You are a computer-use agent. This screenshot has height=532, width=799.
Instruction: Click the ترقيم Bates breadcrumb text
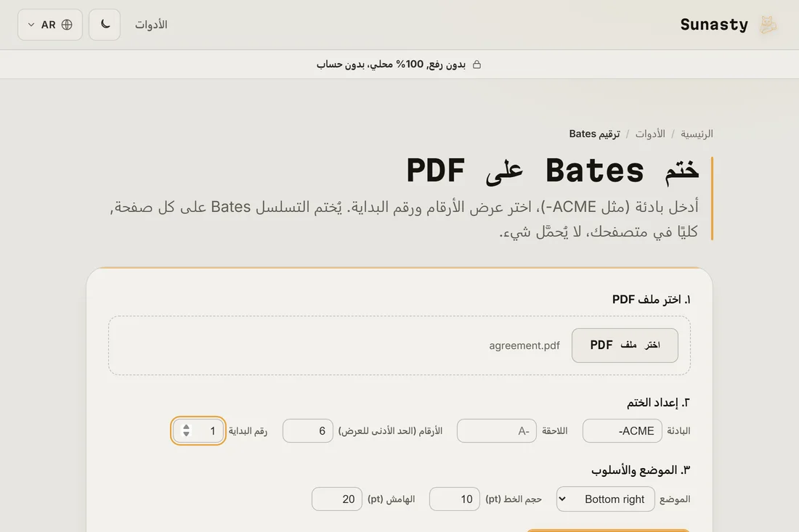[594, 134]
